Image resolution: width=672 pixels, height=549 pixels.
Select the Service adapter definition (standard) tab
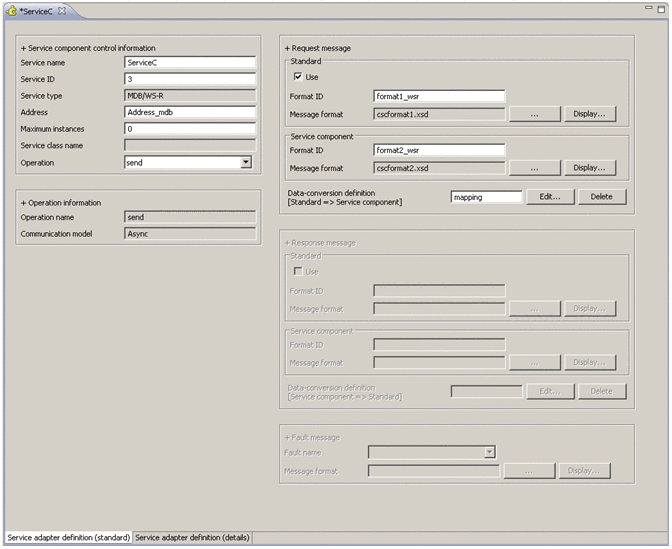(68, 538)
